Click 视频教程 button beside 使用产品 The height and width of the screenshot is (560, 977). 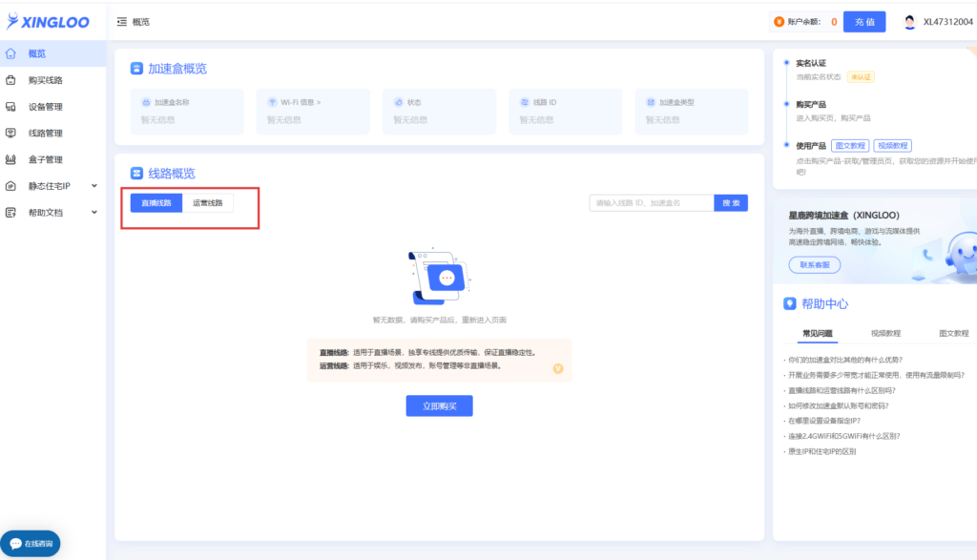point(892,146)
